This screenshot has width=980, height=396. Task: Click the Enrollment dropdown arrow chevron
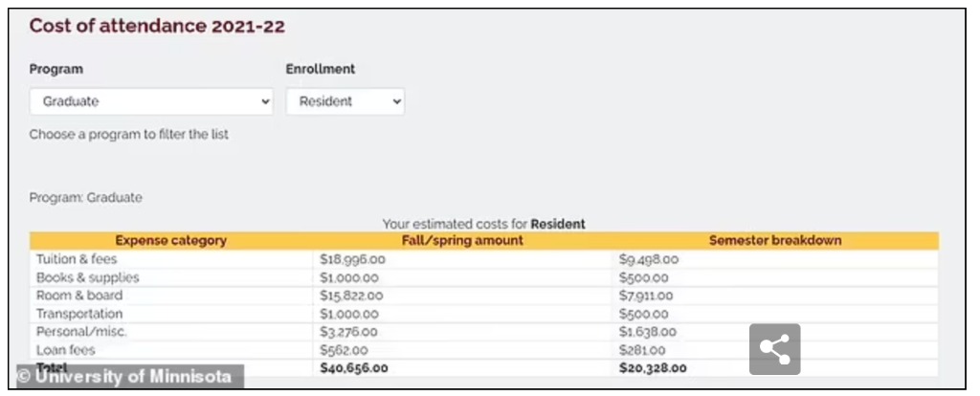coord(396,101)
